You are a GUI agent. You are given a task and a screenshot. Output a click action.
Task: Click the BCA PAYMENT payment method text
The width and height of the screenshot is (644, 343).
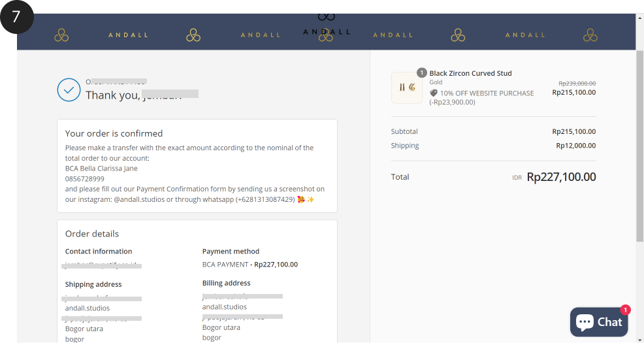pyautogui.click(x=225, y=265)
